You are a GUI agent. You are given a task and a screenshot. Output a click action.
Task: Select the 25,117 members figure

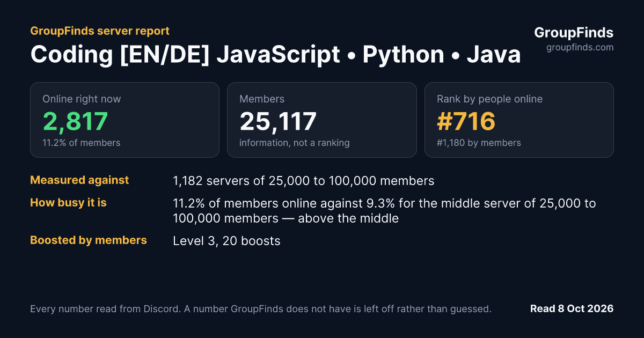pyautogui.click(x=278, y=121)
